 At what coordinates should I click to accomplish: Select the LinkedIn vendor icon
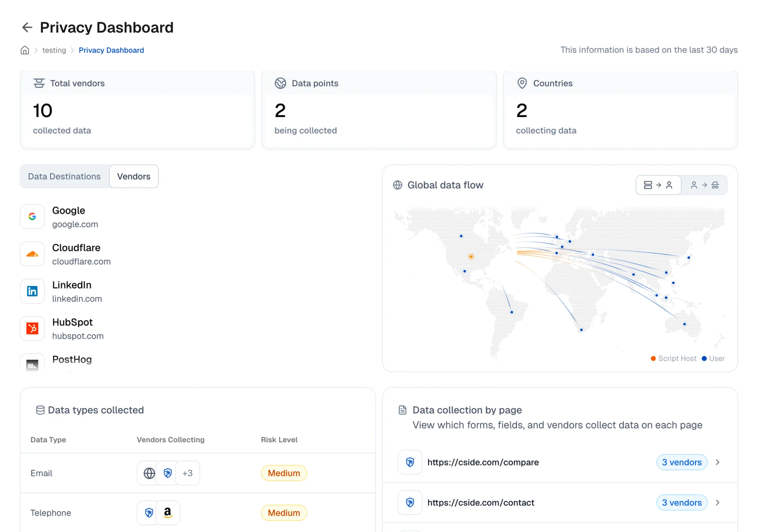coord(32,291)
